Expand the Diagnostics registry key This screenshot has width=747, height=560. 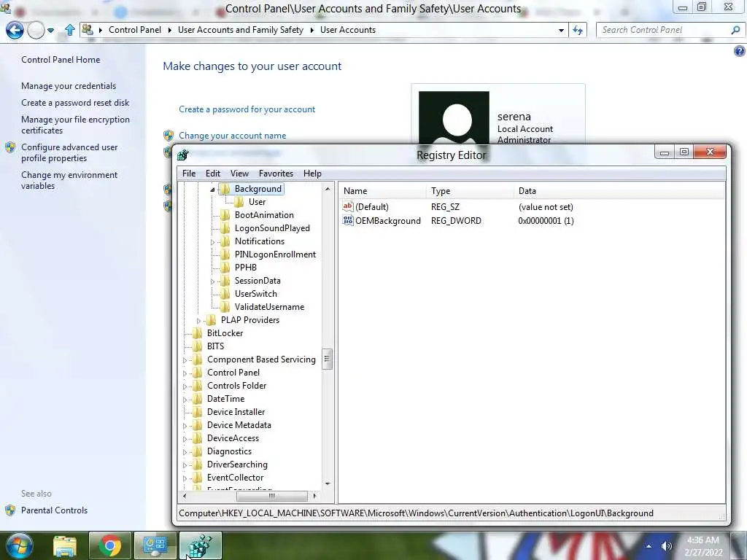tap(185, 452)
